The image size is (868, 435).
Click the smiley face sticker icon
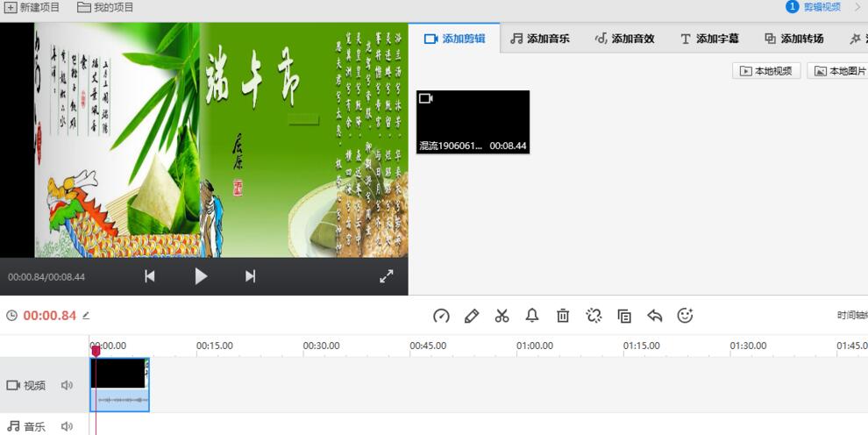click(x=686, y=316)
